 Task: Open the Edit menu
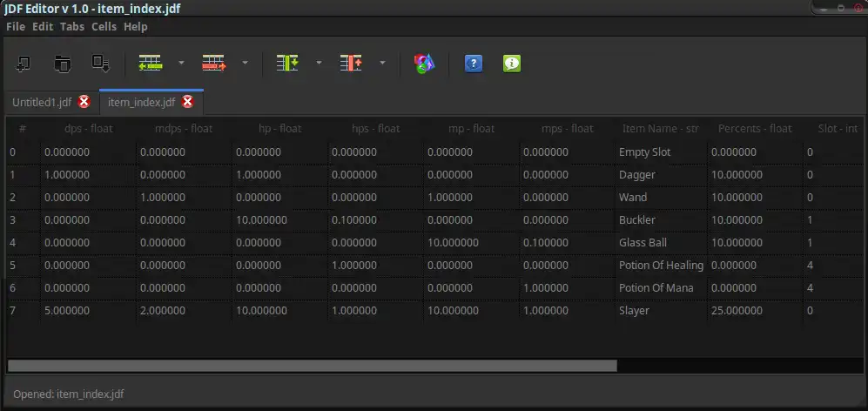coord(43,27)
